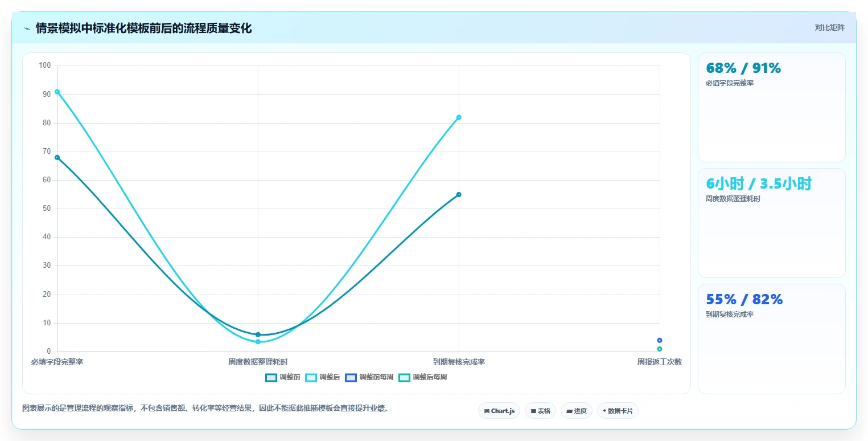Toggle the 调整前每周 legend series

click(x=369, y=377)
